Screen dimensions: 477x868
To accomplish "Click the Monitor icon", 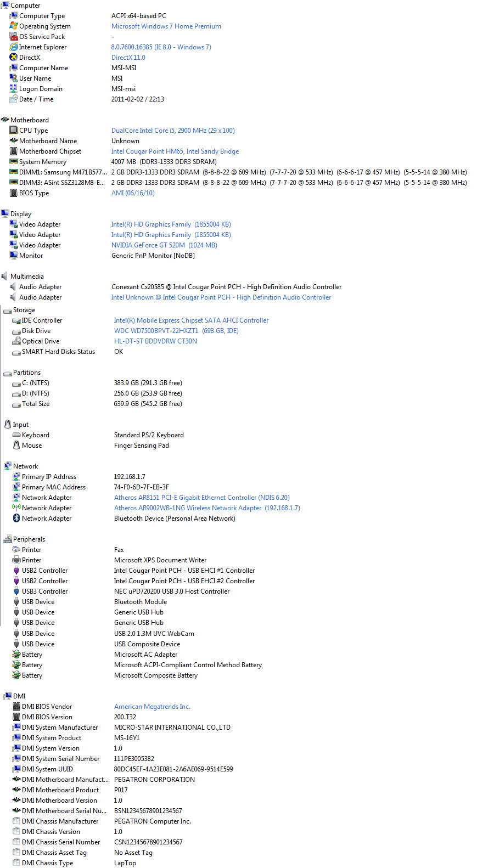I will pyautogui.click(x=14, y=256).
